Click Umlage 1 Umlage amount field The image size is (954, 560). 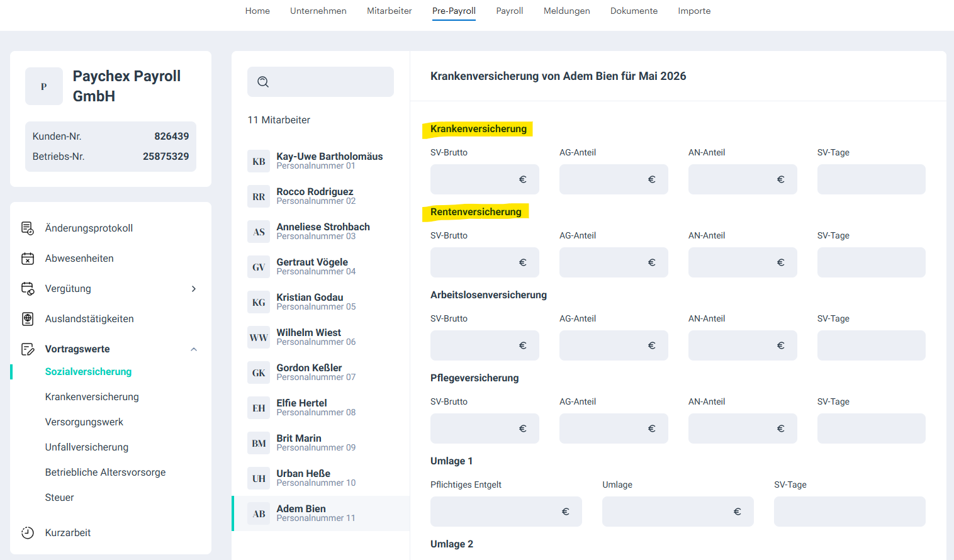coord(678,512)
